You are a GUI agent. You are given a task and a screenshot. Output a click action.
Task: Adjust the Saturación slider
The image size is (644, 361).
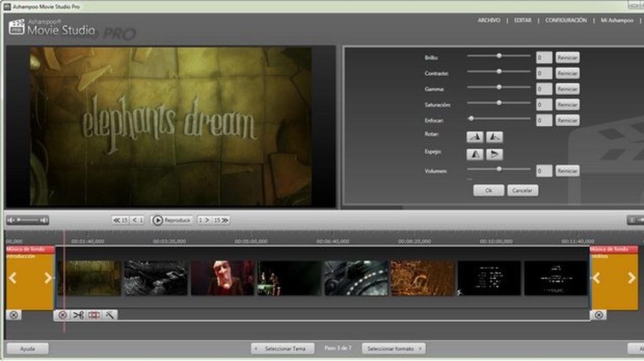tap(500, 104)
